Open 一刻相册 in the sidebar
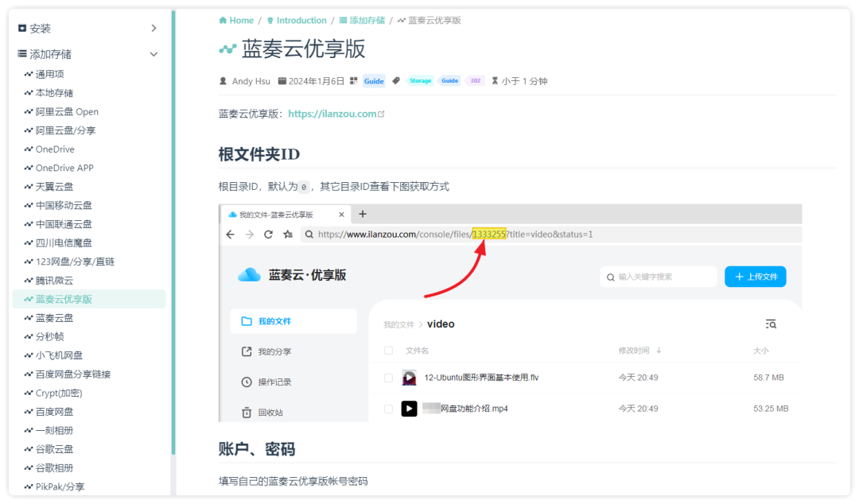 click(x=89, y=431)
